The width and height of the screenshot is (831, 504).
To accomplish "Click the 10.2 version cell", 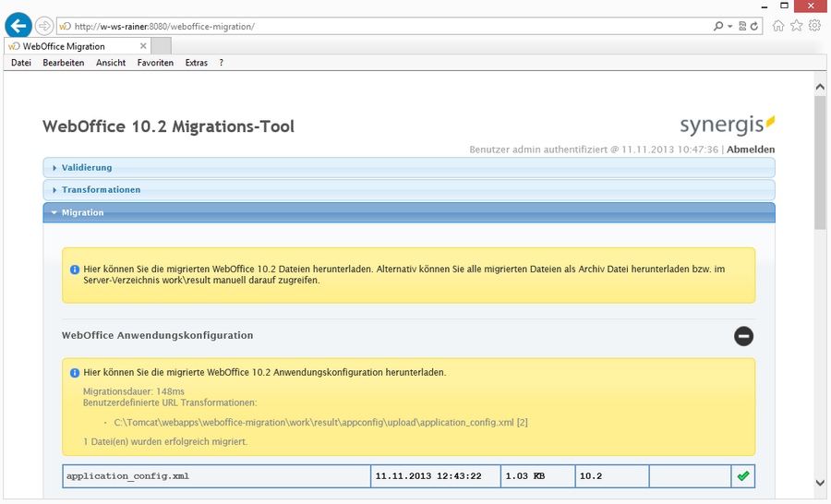I will click(x=612, y=476).
